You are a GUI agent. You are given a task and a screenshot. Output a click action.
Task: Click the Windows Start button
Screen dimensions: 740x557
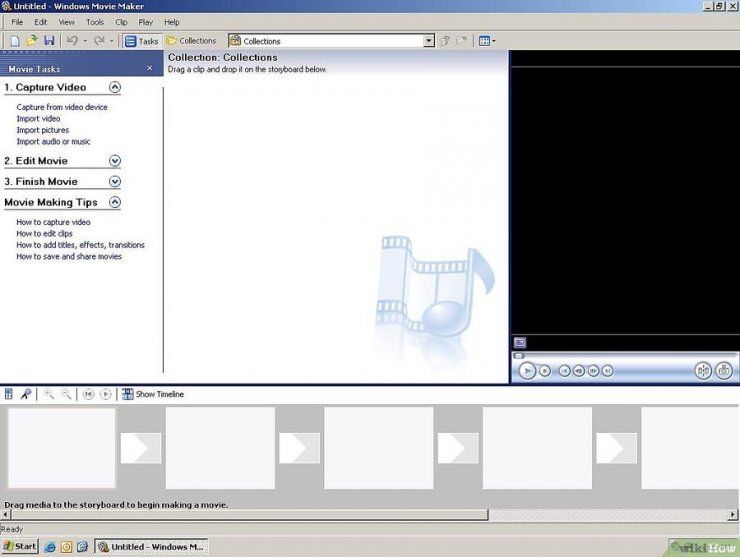[x=20, y=547]
